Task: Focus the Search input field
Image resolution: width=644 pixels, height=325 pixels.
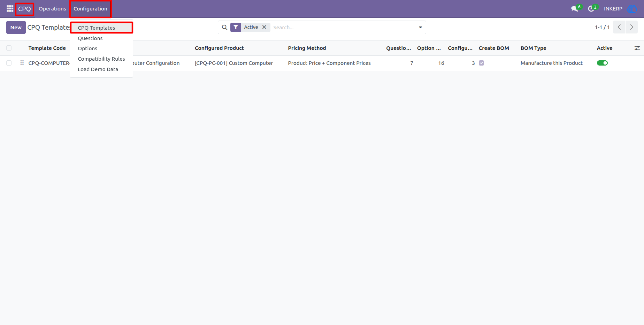Action: pyautogui.click(x=343, y=27)
